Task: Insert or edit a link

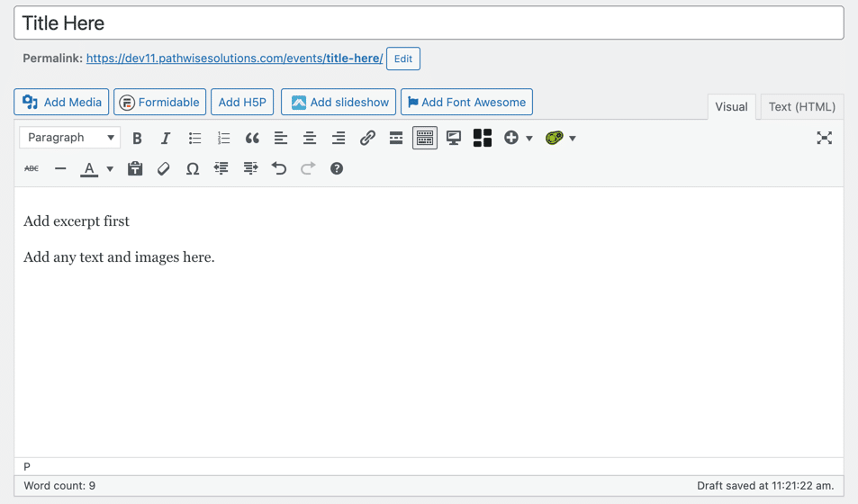Action: coord(367,139)
